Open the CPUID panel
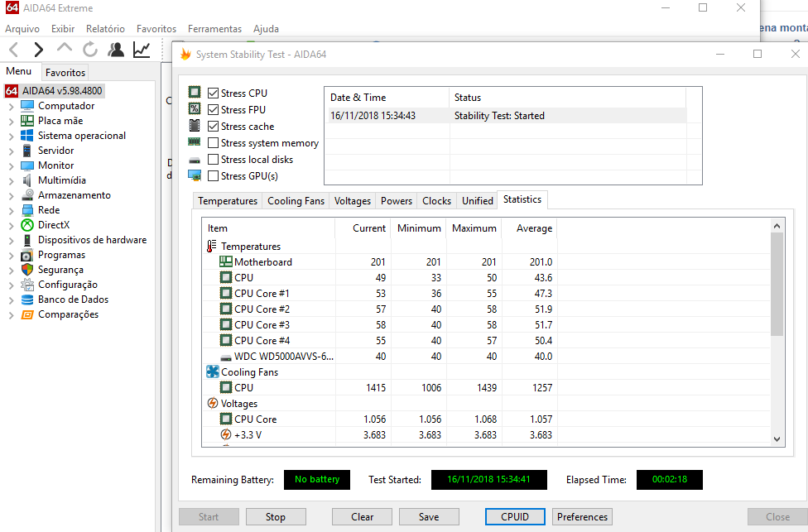 click(515, 516)
